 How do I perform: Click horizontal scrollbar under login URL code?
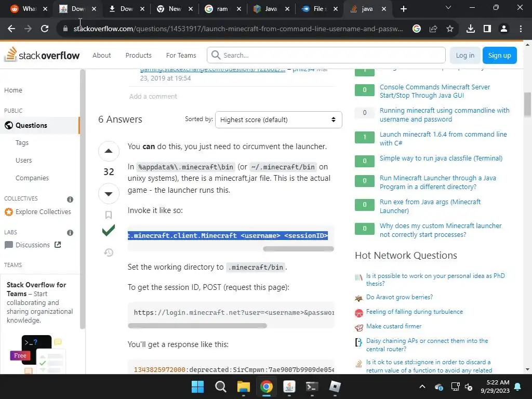coord(197,325)
